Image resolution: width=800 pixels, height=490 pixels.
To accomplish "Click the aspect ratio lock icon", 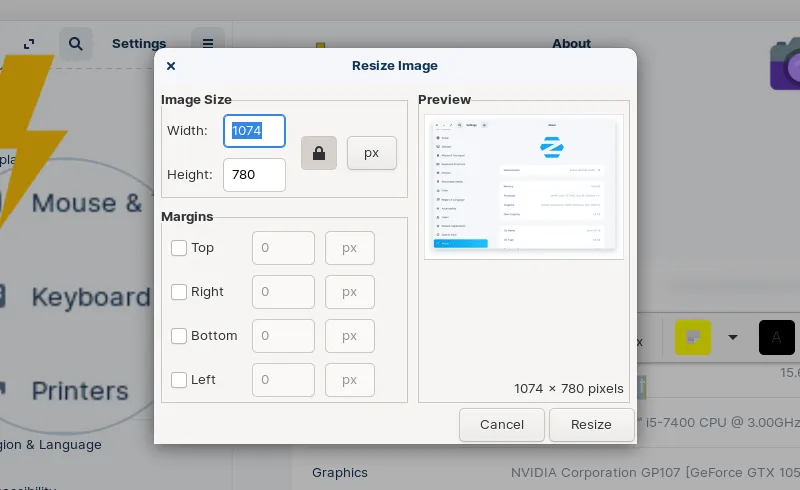I will pos(319,153).
